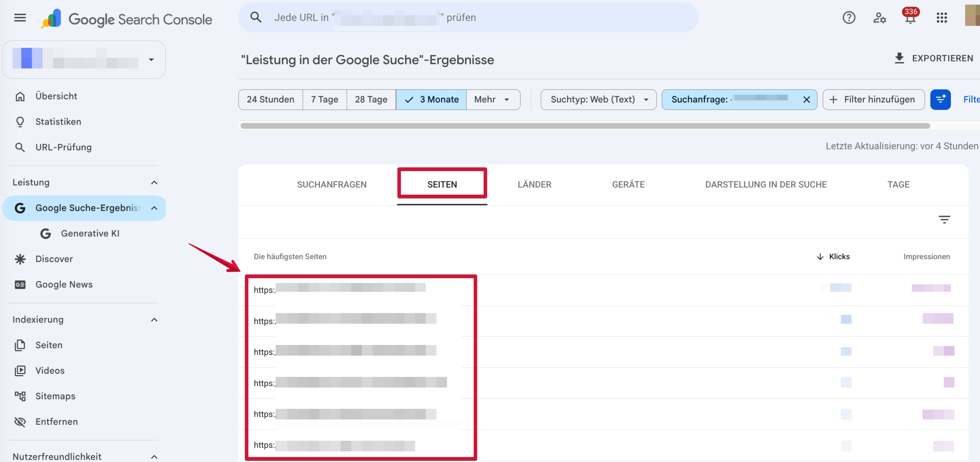980x462 pixels.
Task: Open Suchtyp: Web (Text) dropdown
Action: [598, 99]
